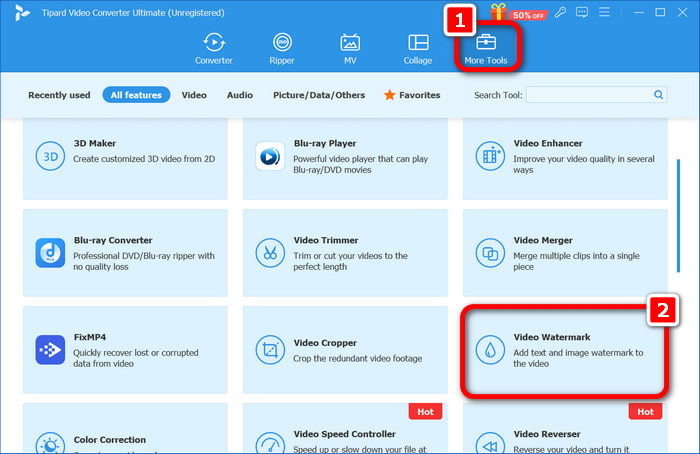
Task: Click the Favorites orange star icon
Action: (x=390, y=95)
